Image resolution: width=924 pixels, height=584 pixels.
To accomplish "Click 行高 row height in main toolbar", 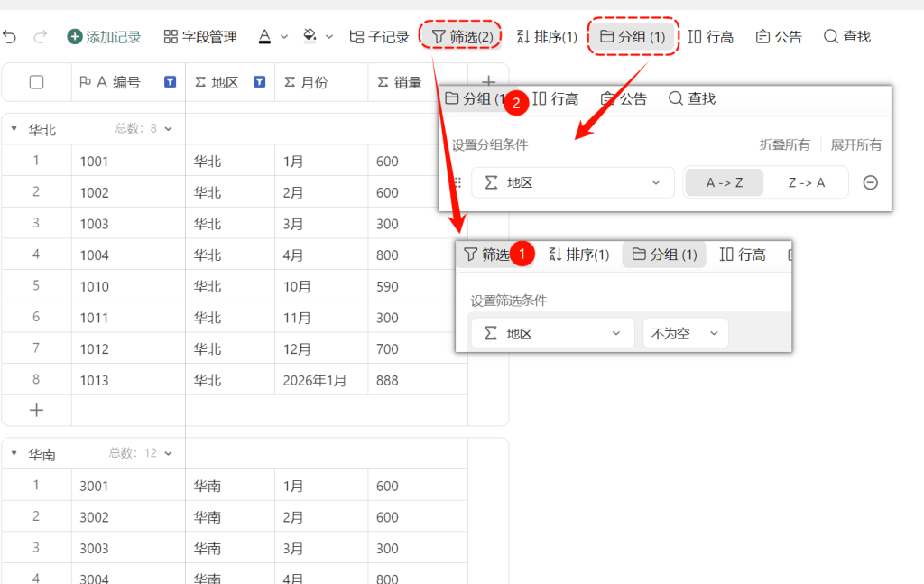I will tap(711, 36).
